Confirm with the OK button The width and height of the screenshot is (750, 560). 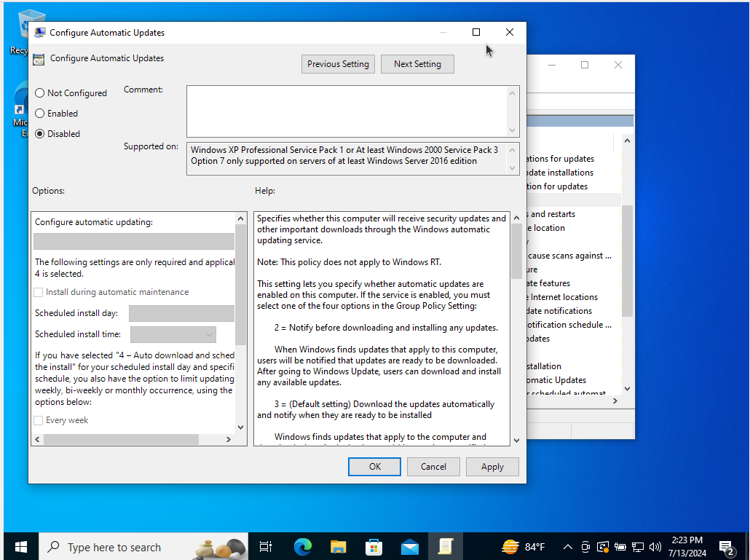click(374, 467)
